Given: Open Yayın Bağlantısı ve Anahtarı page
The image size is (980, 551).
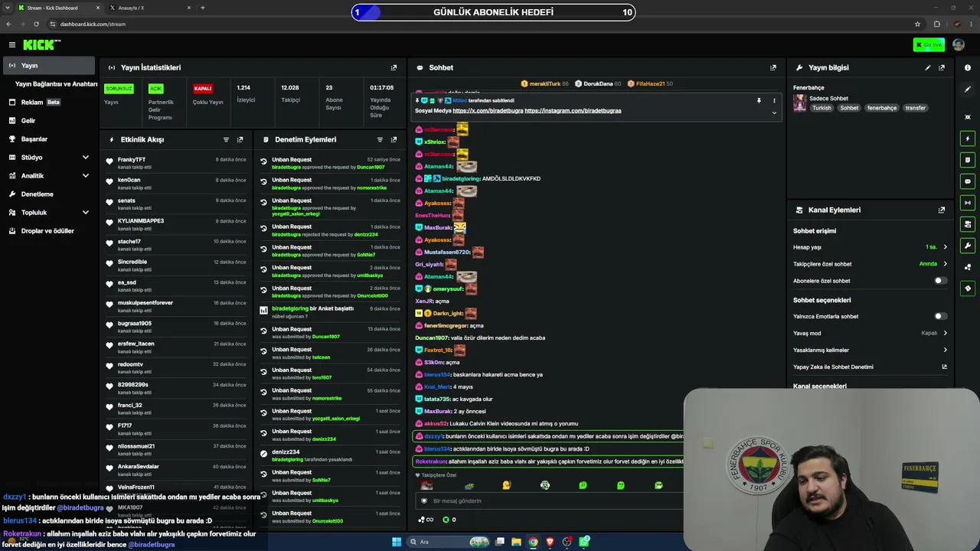Looking at the screenshot, I should click(x=56, y=84).
